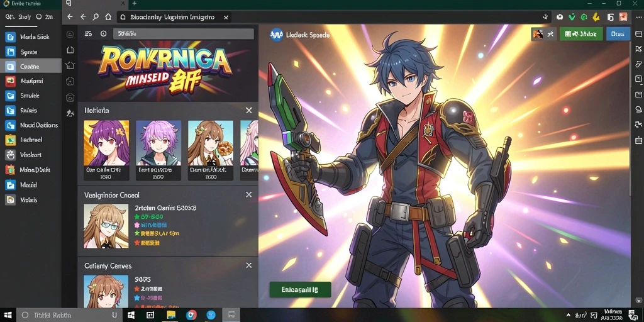
Task: Open the bookmark icon in inner sidebar
Action: (70, 50)
